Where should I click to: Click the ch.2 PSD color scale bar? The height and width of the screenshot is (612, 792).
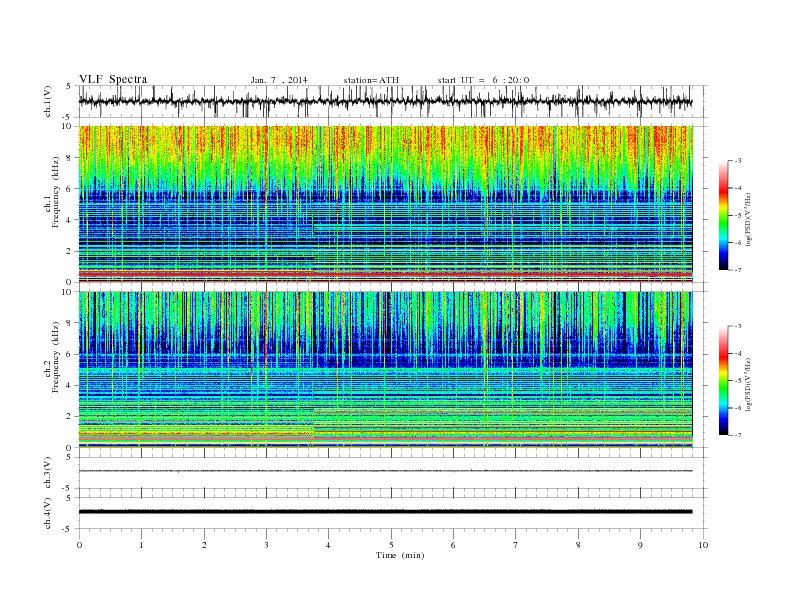pos(724,381)
